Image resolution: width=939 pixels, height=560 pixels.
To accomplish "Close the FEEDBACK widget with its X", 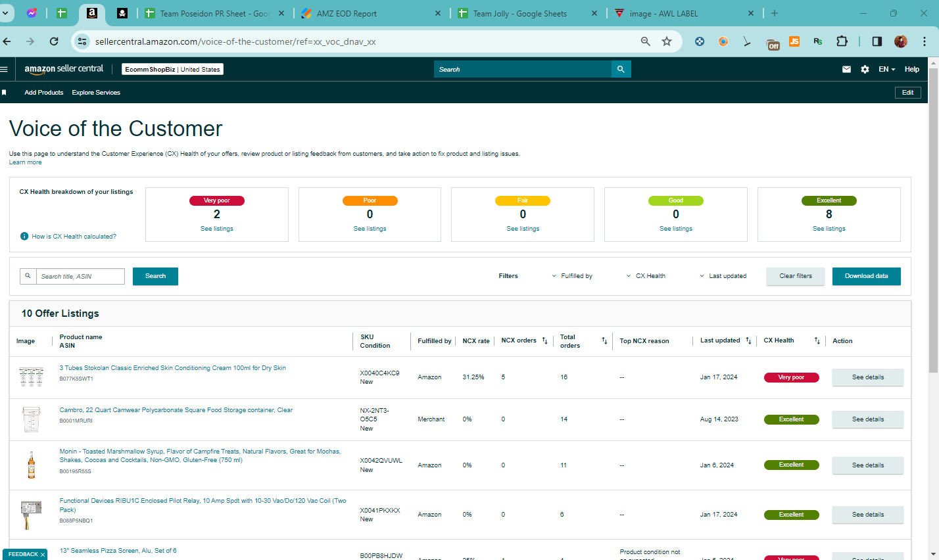I will (x=43, y=555).
